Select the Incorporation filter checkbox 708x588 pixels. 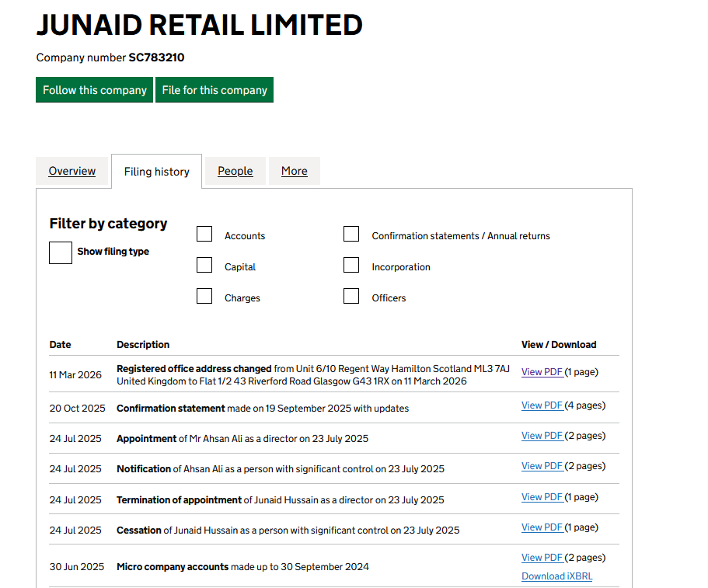[x=351, y=266]
